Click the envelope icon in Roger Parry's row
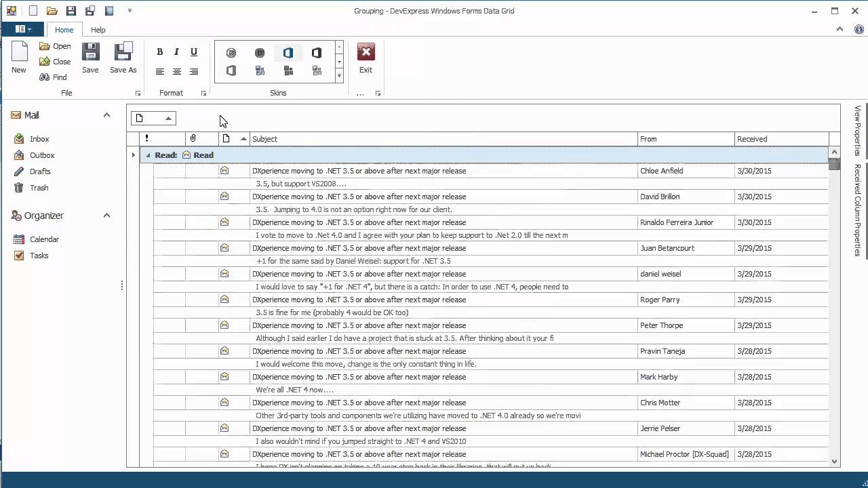 click(x=224, y=300)
